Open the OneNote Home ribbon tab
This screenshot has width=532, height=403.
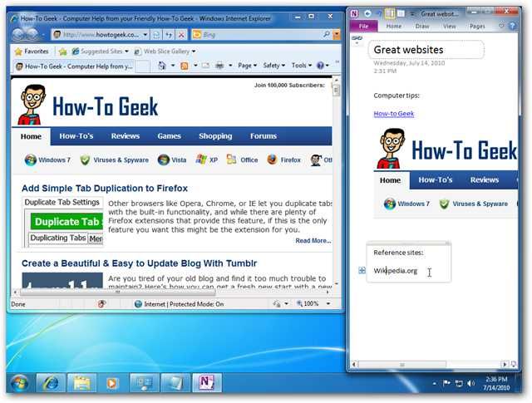coord(393,26)
